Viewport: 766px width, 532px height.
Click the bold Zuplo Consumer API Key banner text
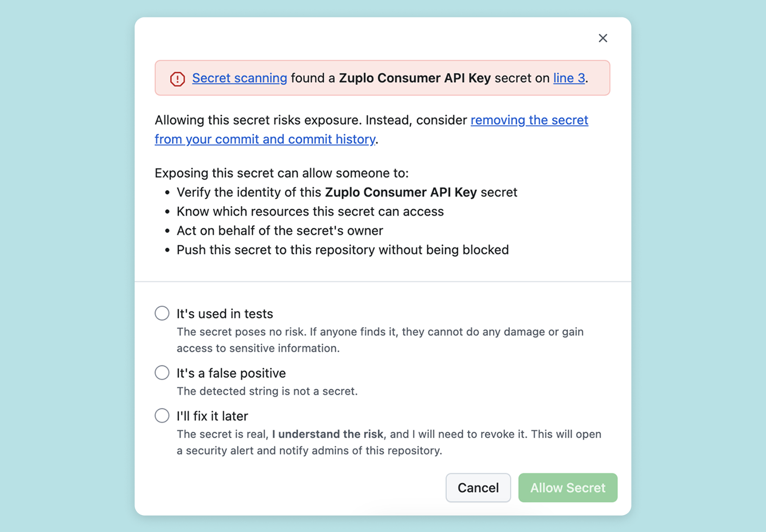point(415,78)
